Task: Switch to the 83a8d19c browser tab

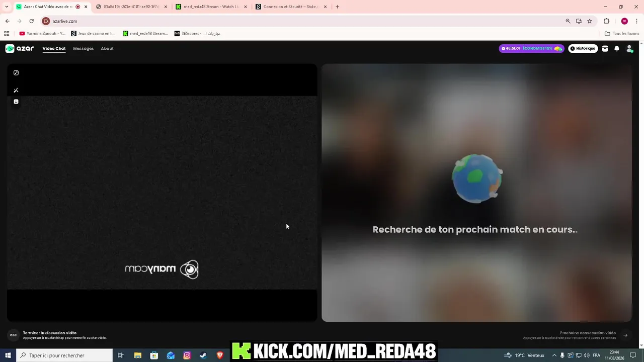Action: tap(131, 7)
